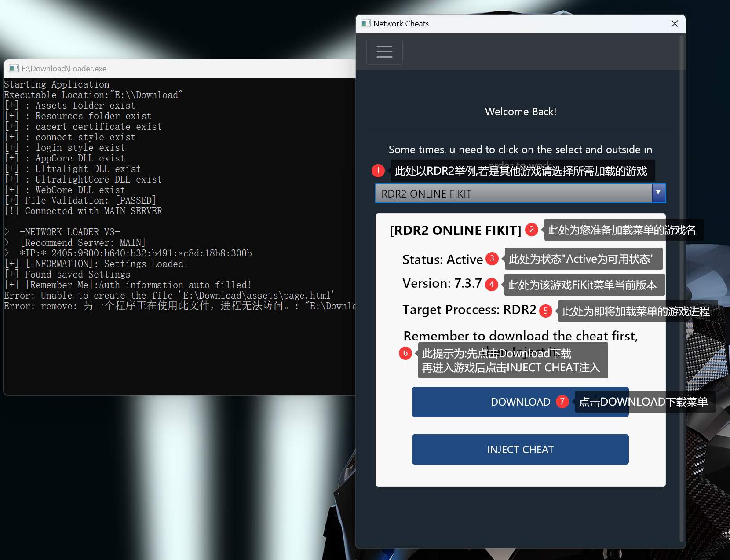Click the Network Cheats title bar app icon
The height and width of the screenshot is (560, 730).
[x=365, y=23]
